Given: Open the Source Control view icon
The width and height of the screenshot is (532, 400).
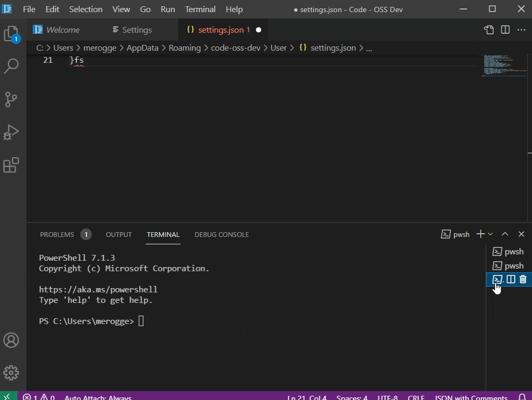Looking at the screenshot, I should [11, 99].
